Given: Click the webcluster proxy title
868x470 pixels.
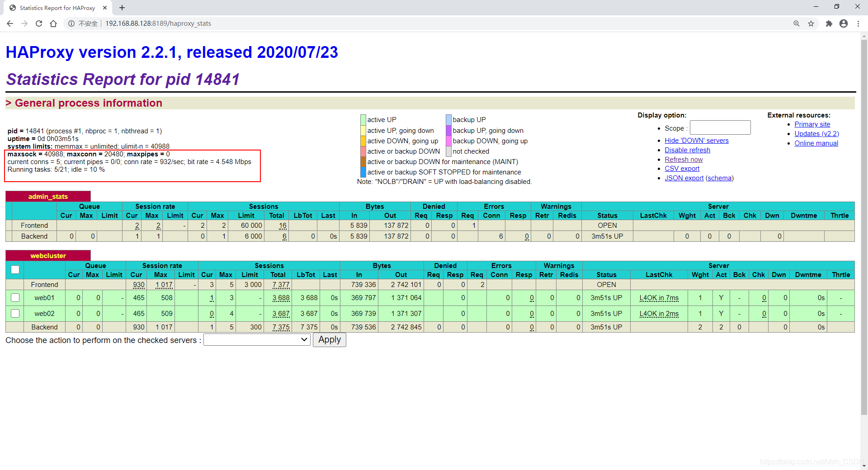Looking at the screenshot, I should coord(48,256).
